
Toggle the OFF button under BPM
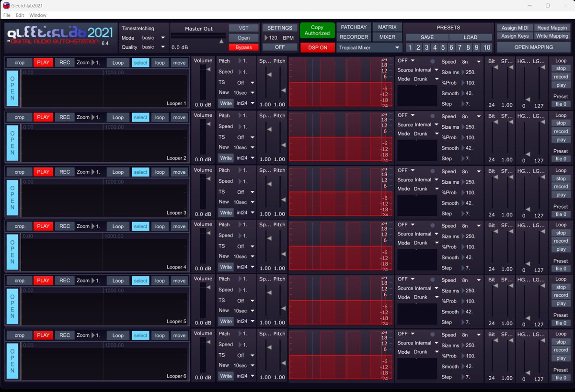[x=280, y=47]
